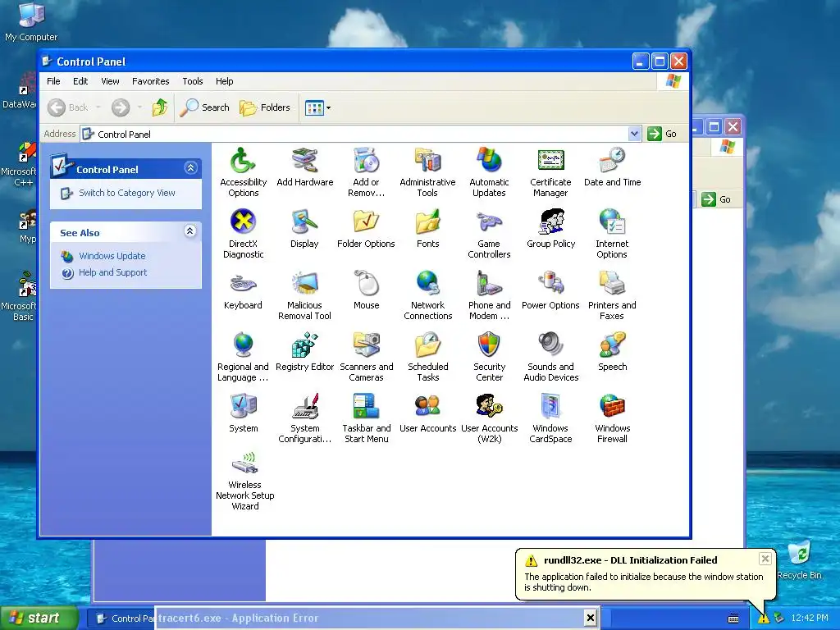Open Help and Support link
This screenshot has width=840, height=630.
click(112, 272)
